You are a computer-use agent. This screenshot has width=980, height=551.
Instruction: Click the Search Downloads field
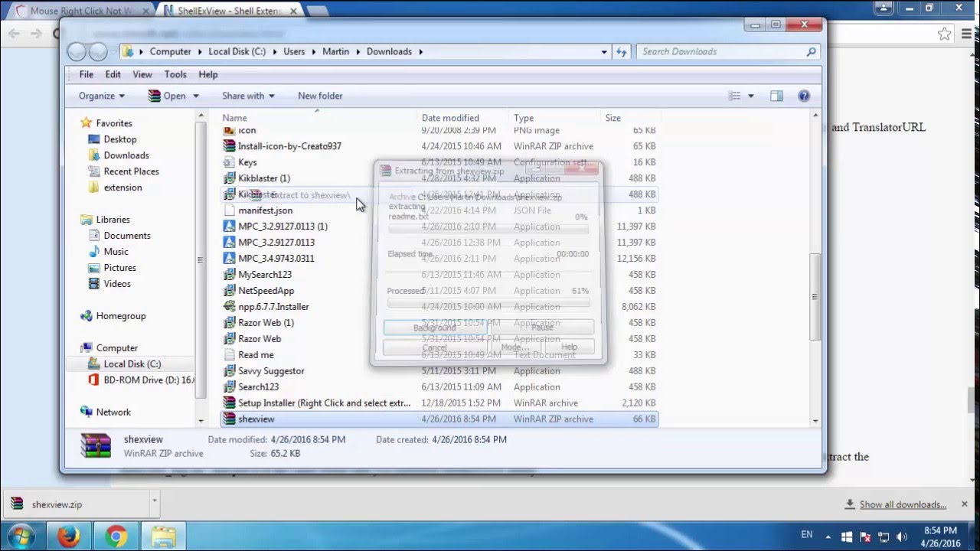pyautogui.click(x=722, y=52)
